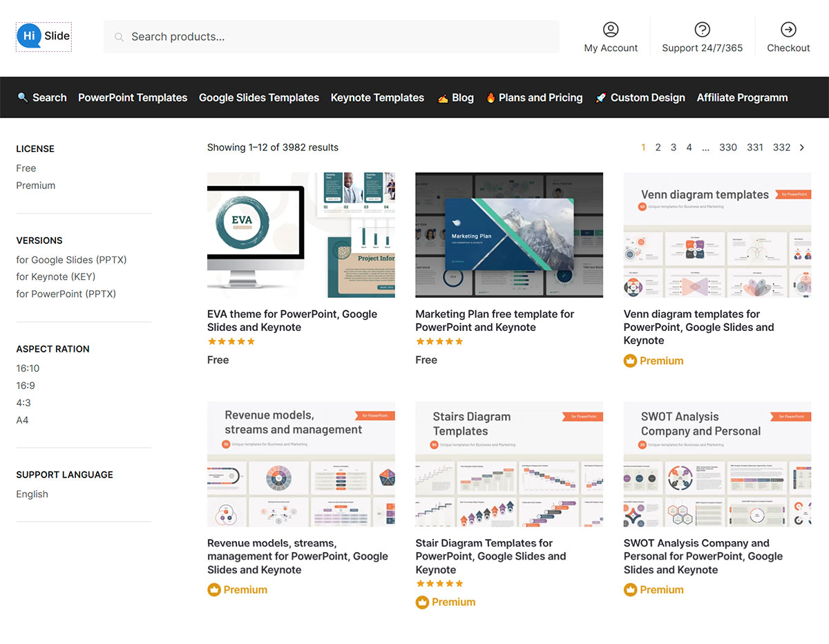
Task: Click the Support 24/7/365 question icon
Action: click(702, 29)
